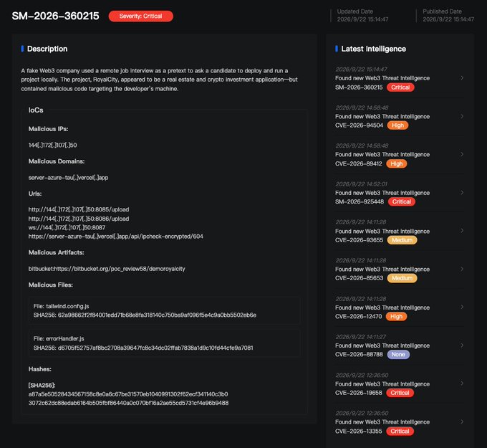Click the page title SM-2026-360215
Image resolution: width=487 pixels, height=448 pixels.
pos(55,16)
